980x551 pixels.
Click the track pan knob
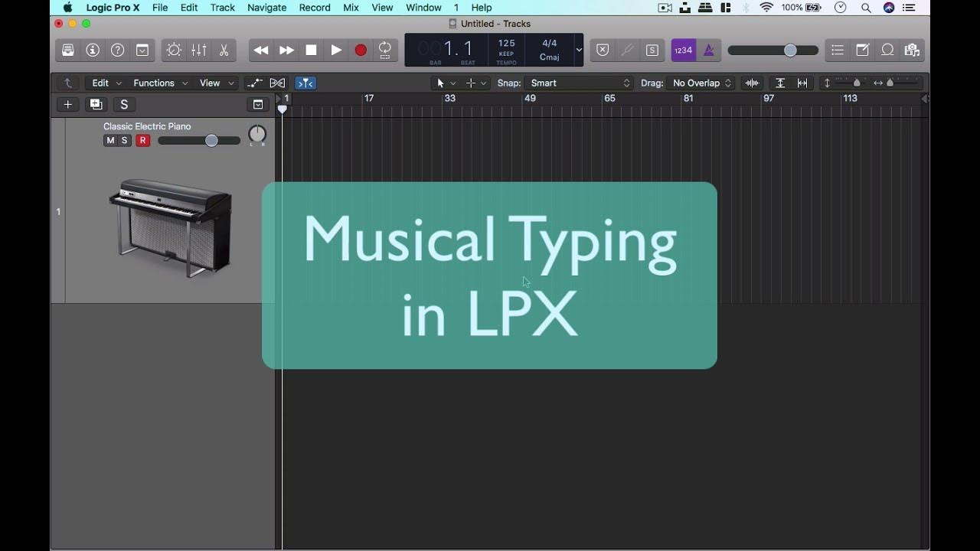(x=257, y=135)
